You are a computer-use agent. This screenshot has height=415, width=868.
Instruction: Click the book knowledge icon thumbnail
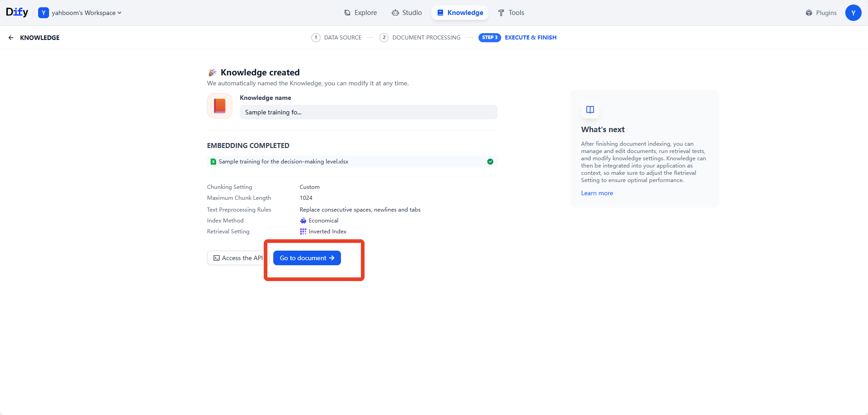coord(220,106)
